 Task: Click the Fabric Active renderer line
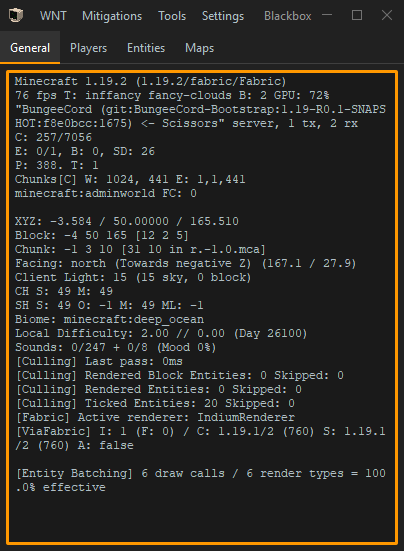155,417
